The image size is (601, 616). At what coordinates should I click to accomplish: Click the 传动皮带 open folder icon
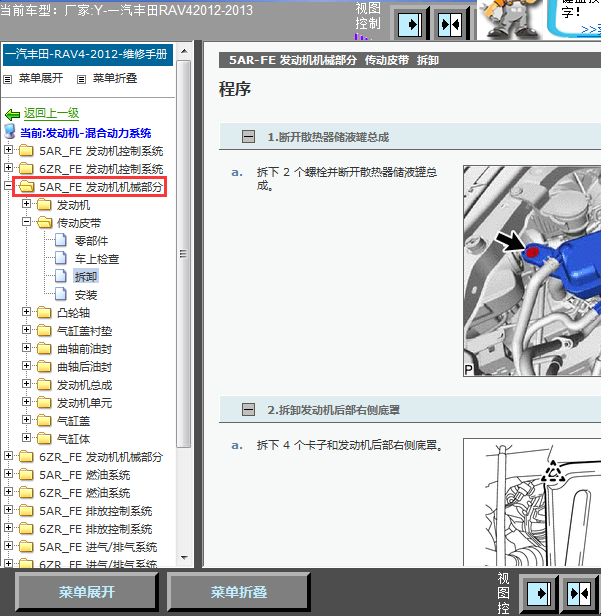tap(44, 223)
